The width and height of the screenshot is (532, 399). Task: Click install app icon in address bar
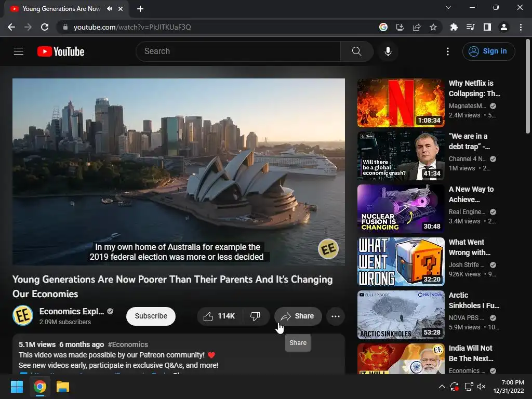coord(400,27)
